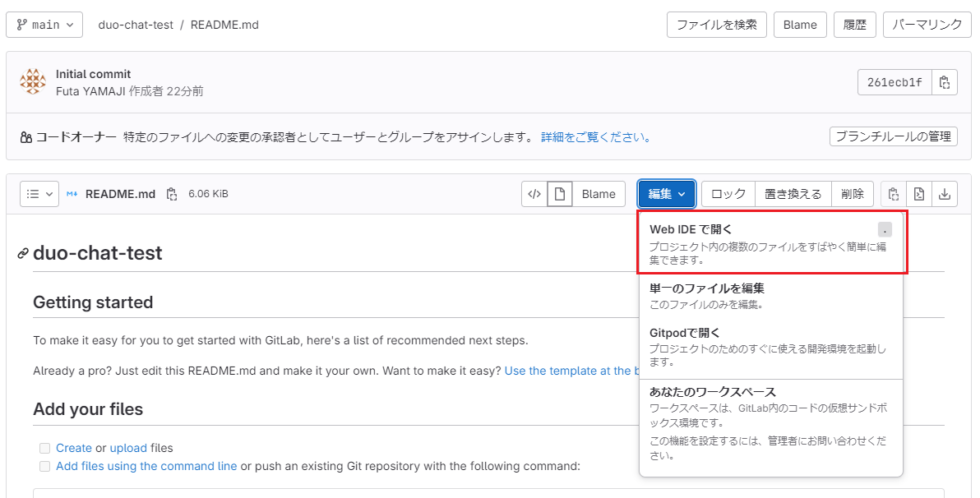
Task: Toggle the 編集 dropdown button
Action: click(x=666, y=194)
